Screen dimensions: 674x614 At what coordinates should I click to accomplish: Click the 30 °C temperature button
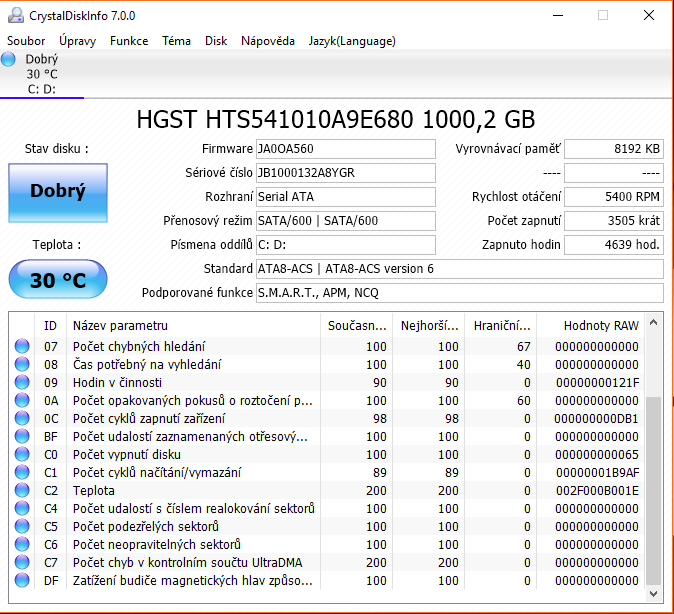tap(58, 279)
